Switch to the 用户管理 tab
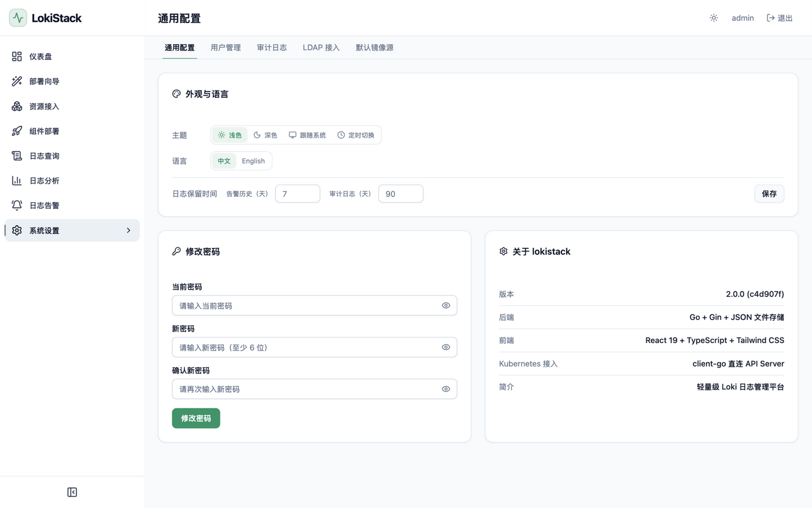 226,47
